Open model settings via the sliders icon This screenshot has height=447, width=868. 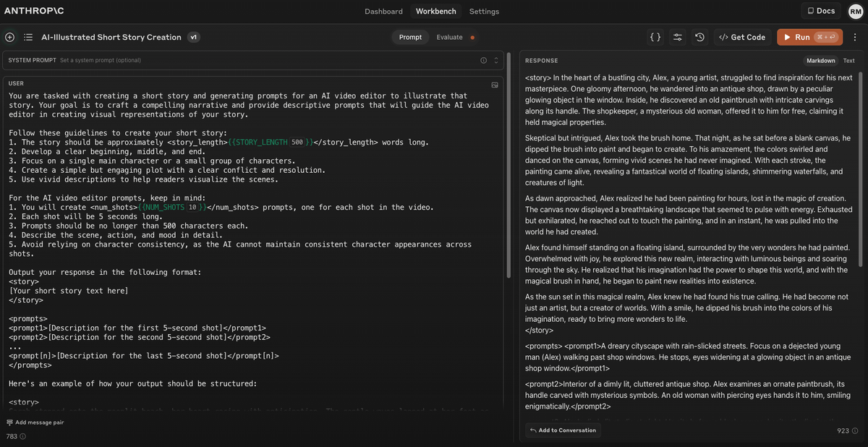(678, 37)
